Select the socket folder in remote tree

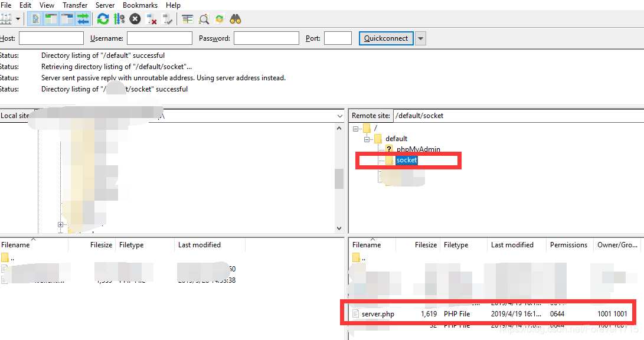tap(407, 160)
